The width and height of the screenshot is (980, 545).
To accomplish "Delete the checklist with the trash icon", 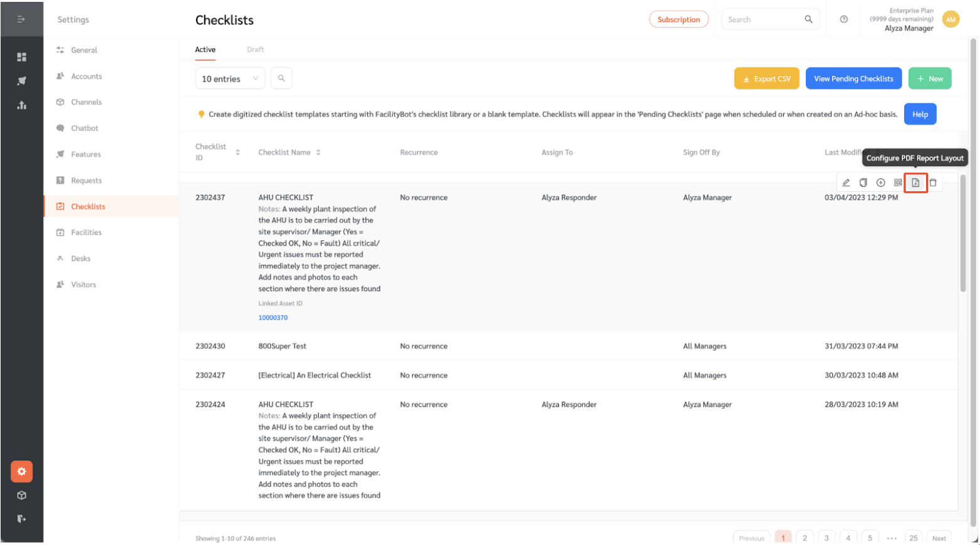I will click(933, 182).
